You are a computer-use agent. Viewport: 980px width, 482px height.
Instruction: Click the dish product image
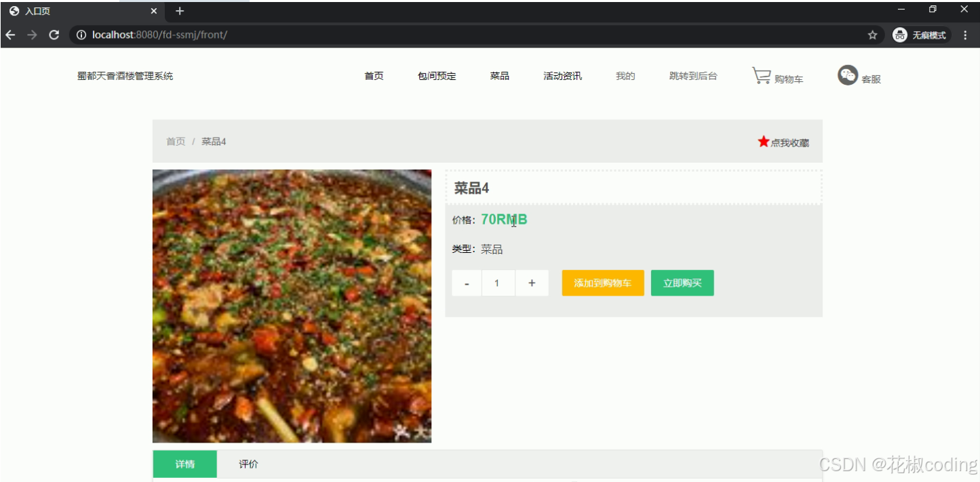pyautogui.click(x=292, y=306)
